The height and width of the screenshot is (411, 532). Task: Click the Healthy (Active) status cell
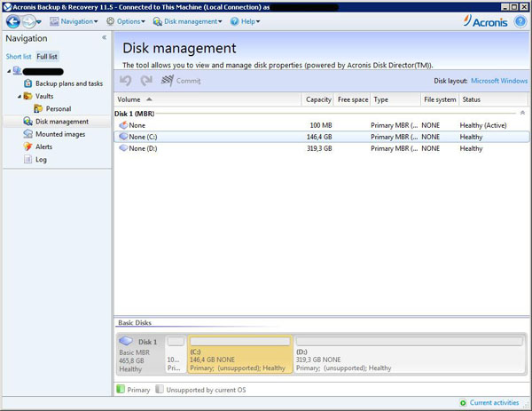pos(483,125)
